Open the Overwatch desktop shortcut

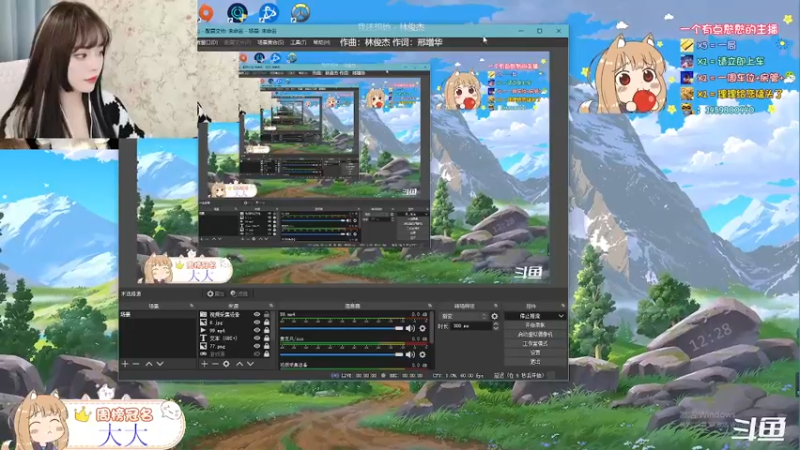click(300, 13)
